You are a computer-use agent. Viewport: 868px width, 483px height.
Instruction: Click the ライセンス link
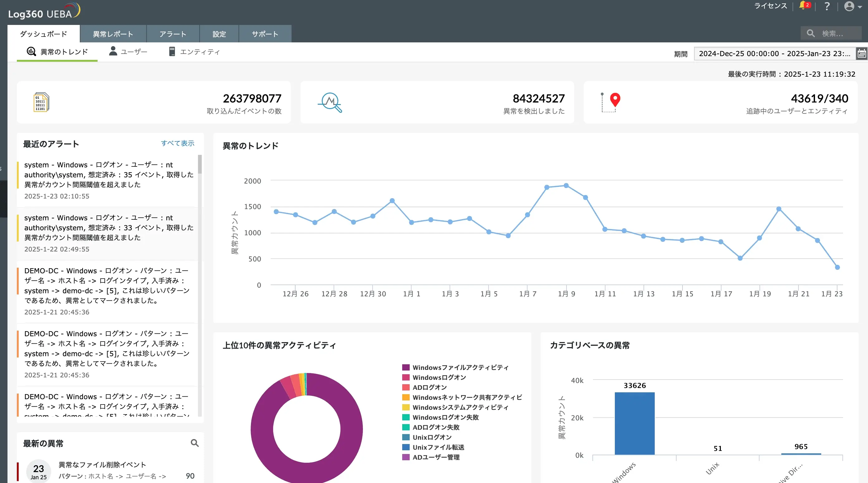tap(770, 6)
